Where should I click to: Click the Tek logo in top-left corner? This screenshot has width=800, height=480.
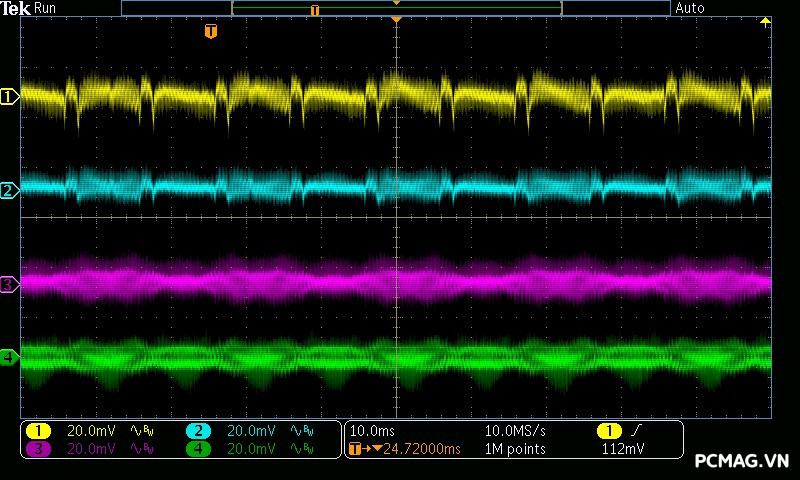15,8
